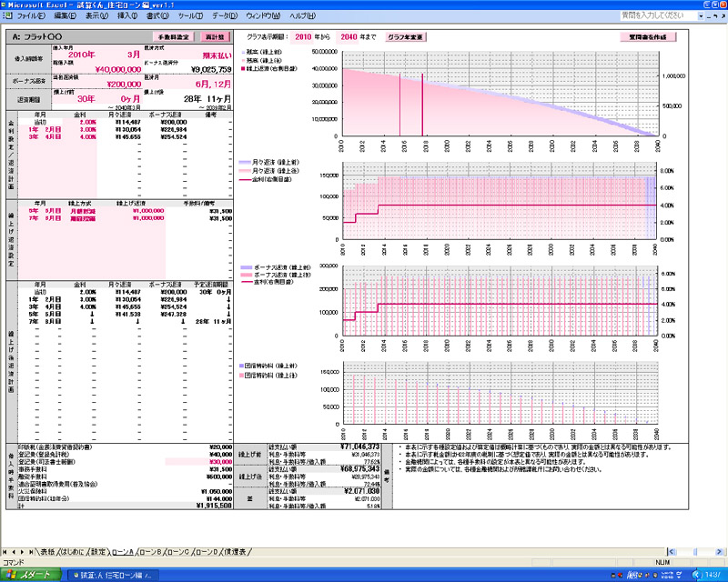Go to previous sheet using tab arrow

coord(14,552)
